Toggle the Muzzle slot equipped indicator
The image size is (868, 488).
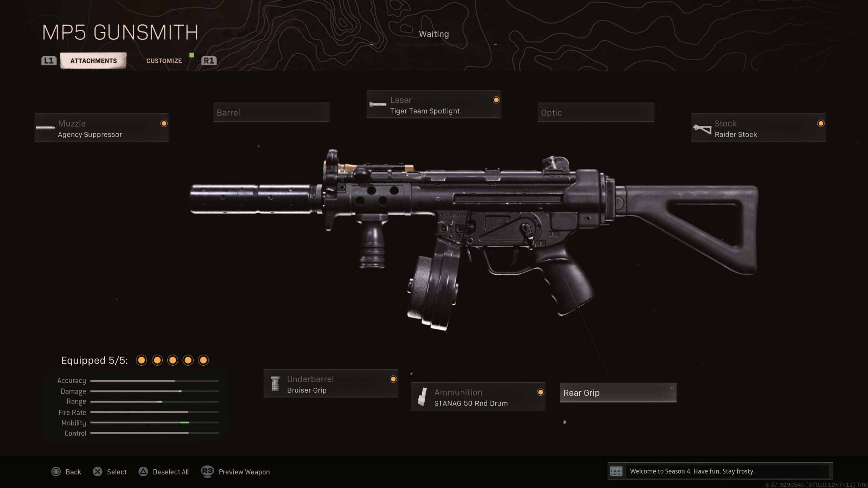[x=164, y=123]
